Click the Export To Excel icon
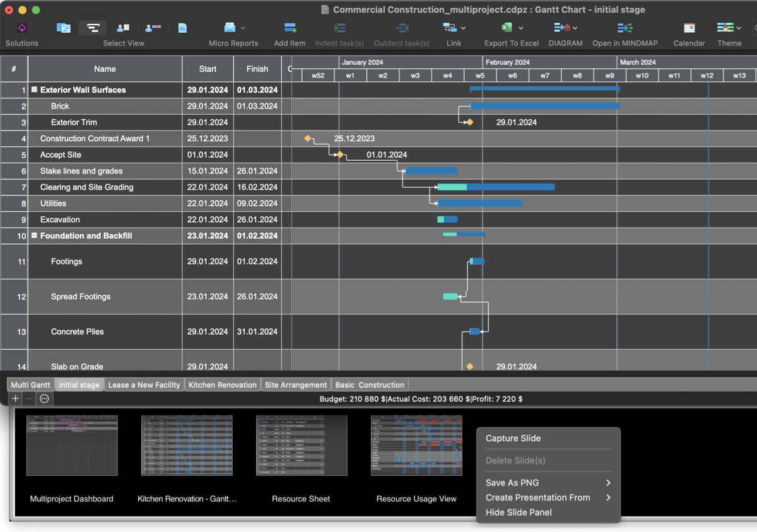 [506, 28]
